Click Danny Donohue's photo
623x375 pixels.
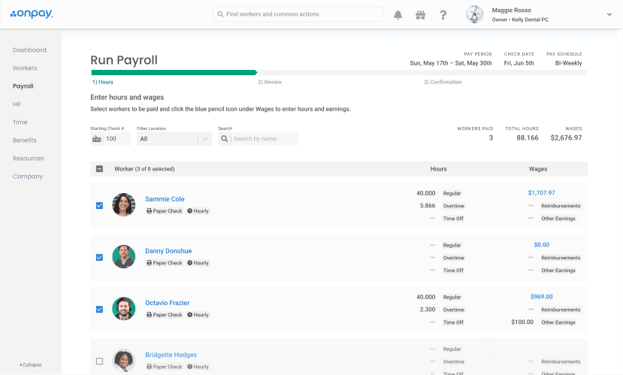pos(124,257)
